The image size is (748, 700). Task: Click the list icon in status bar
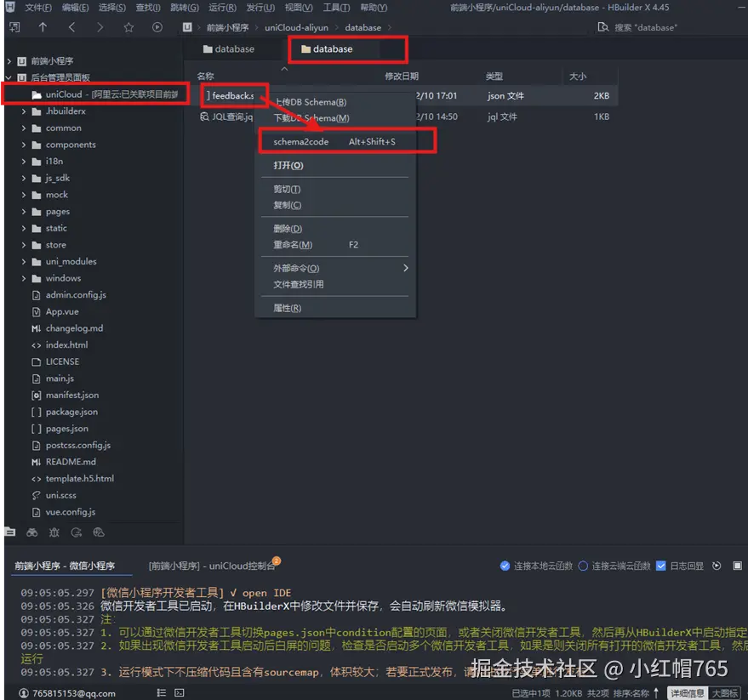[161, 692]
